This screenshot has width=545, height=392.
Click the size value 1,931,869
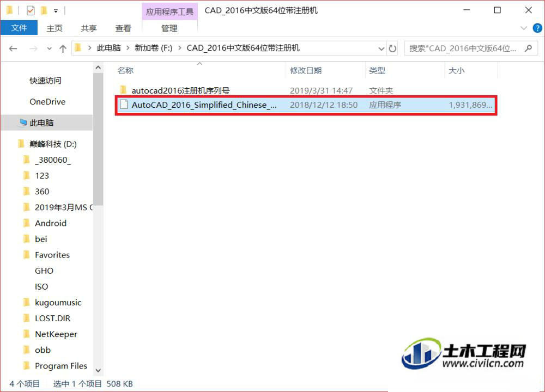point(471,105)
